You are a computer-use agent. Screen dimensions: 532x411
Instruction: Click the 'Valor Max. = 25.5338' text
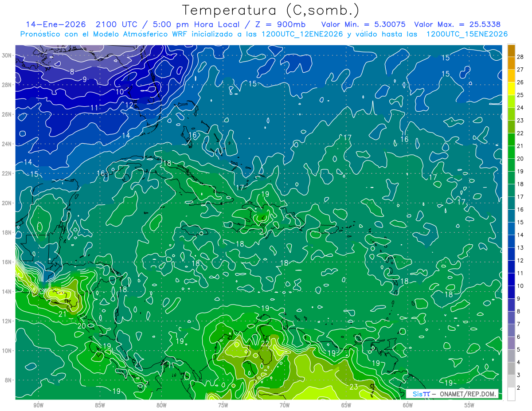tap(457, 25)
